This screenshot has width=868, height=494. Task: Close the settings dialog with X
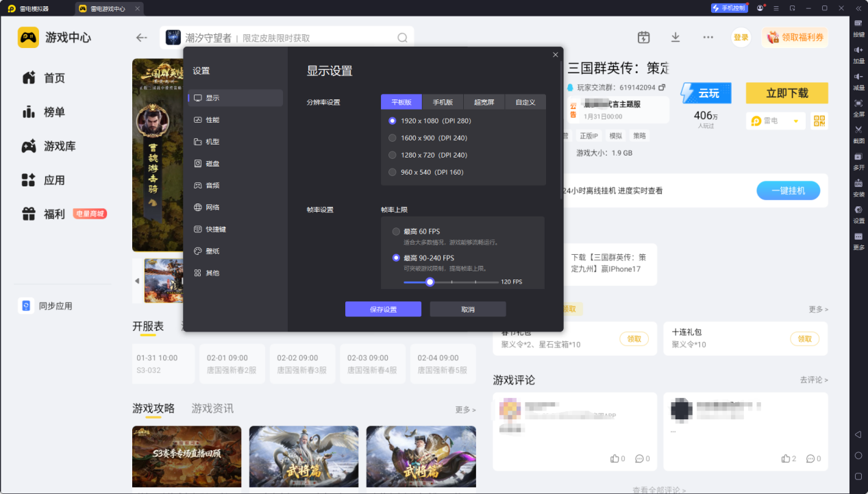pos(555,55)
